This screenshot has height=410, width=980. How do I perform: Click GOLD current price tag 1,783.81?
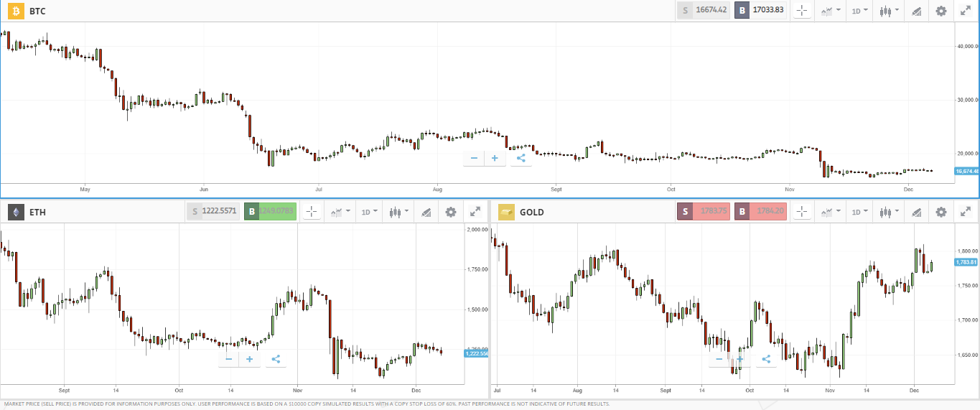point(966,262)
